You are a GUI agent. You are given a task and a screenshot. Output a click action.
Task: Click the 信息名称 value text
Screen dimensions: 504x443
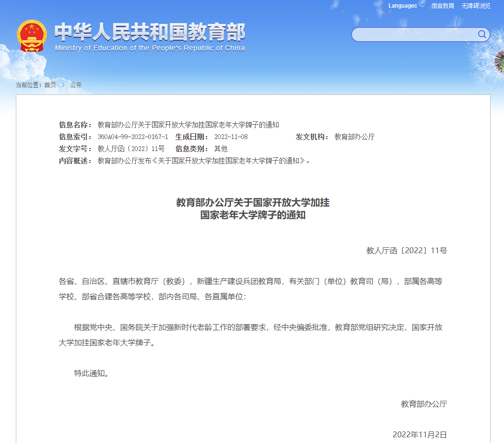[x=188, y=125]
